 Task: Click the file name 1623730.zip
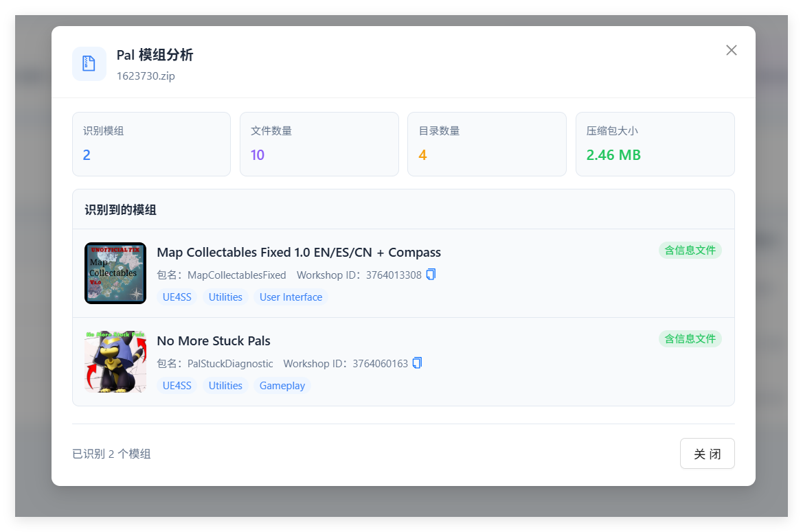146,76
